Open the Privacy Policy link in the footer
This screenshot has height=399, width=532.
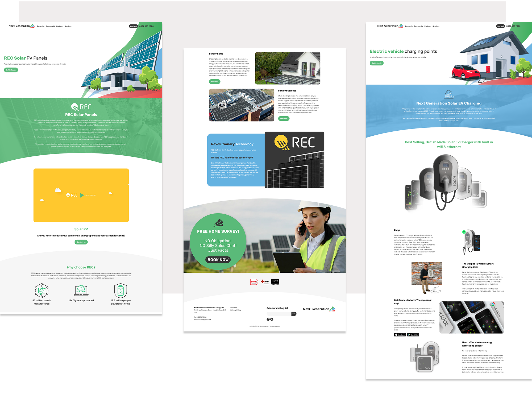point(236,310)
